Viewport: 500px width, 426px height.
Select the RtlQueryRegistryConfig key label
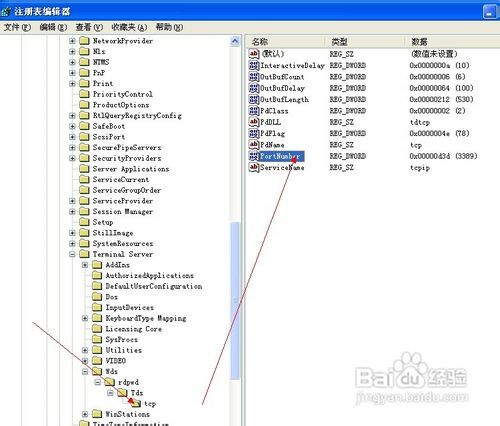[137, 116]
